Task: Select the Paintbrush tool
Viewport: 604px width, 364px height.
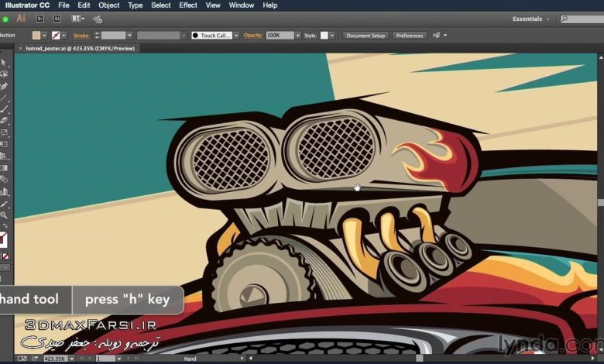Action: click(4, 109)
